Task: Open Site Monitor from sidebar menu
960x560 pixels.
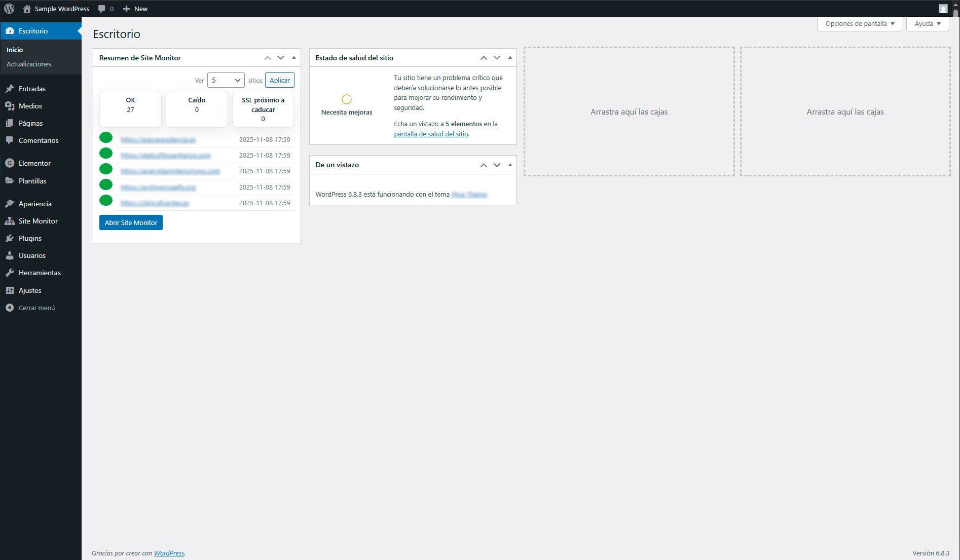Action: (38, 221)
